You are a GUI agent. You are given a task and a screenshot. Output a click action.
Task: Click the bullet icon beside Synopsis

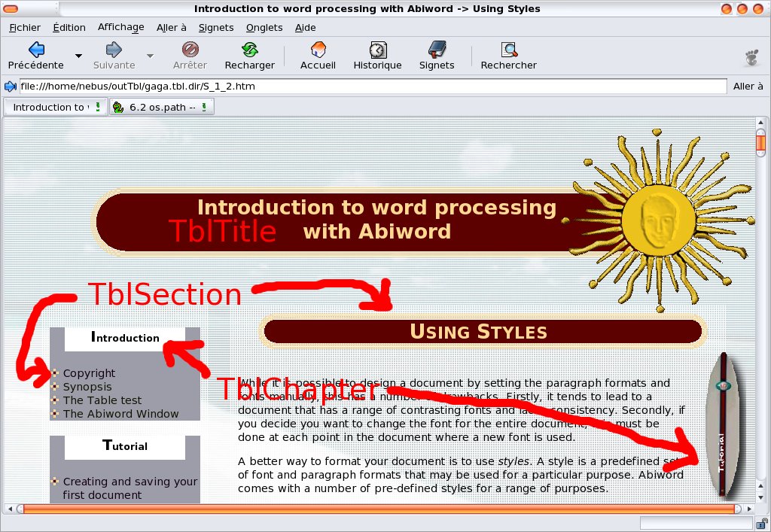pyautogui.click(x=54, y=387)
